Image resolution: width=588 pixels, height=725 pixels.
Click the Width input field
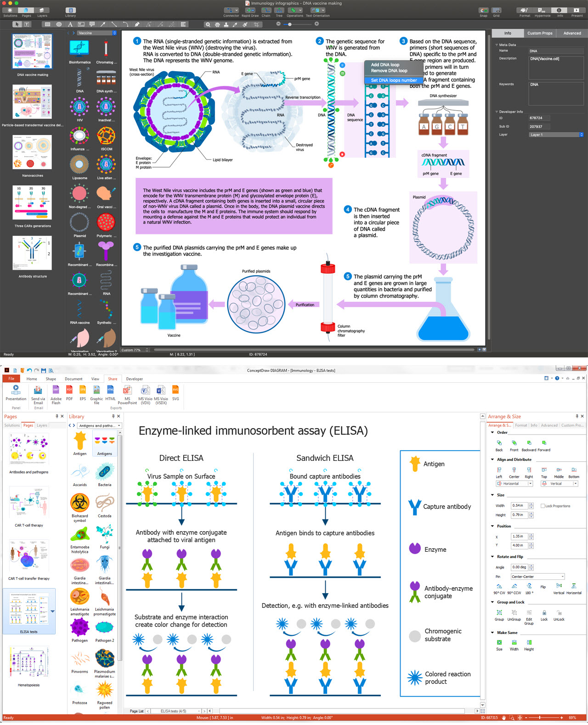520,506
